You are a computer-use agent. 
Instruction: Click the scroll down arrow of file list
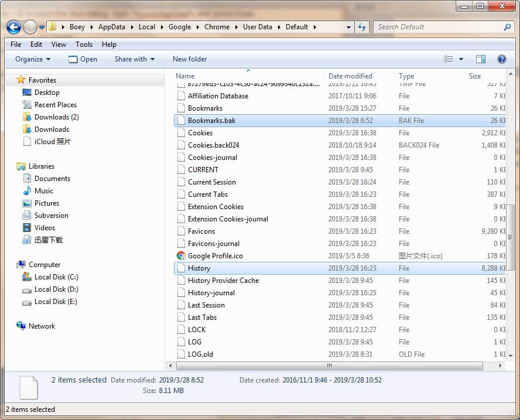[x=511, y=356]
